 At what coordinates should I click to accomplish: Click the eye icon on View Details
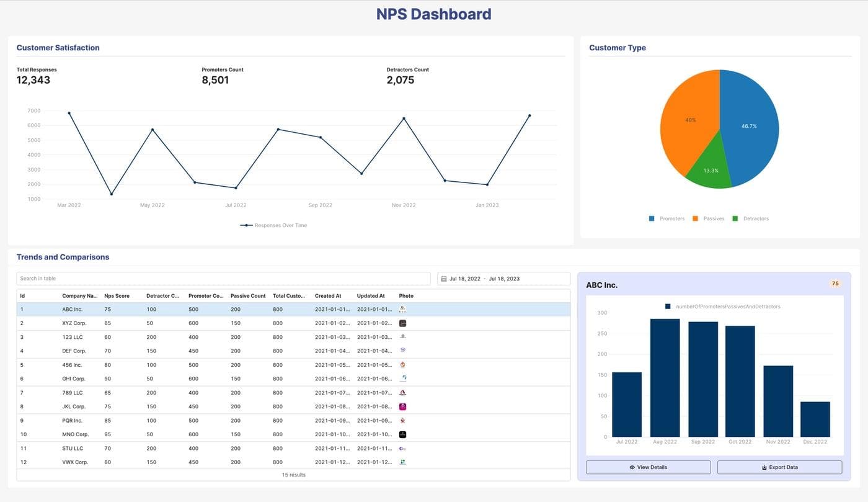pos(631,467)
